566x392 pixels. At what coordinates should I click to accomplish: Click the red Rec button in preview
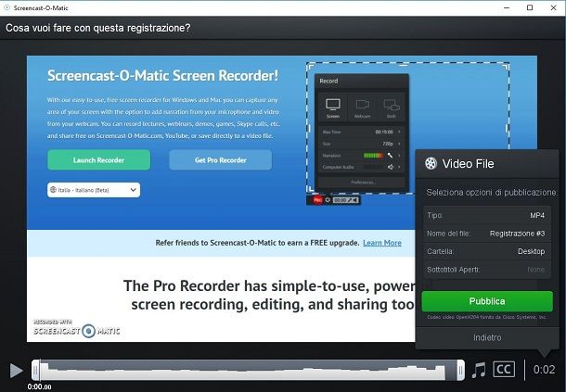317,200
